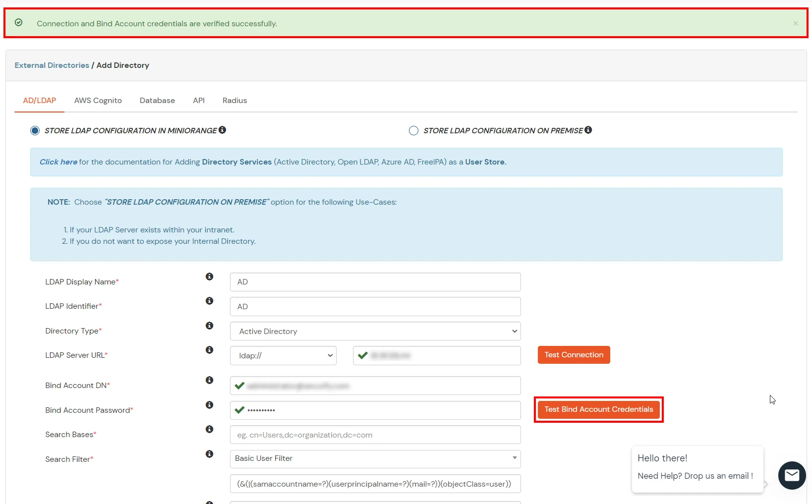Click info icon for LDAP Identifier
Image resolution: width=812 pixels, height=504 pixels.
point(210,301)
